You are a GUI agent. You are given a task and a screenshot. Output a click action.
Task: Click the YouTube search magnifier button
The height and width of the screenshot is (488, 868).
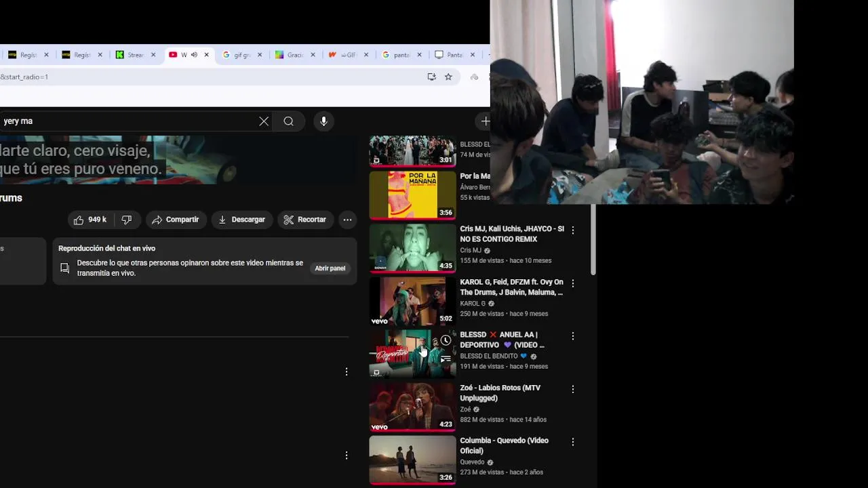coord(289,121)
